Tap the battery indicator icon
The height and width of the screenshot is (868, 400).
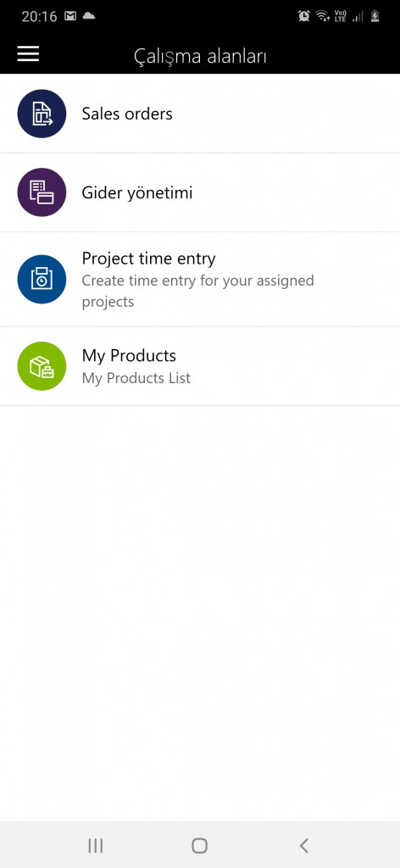pyautogui.click(x=375, y=16)
